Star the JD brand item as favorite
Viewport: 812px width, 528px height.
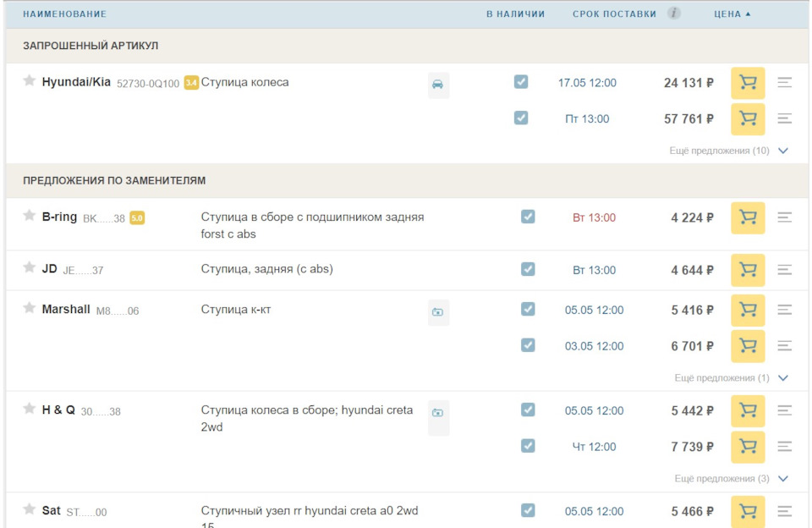tap(30, 267)
